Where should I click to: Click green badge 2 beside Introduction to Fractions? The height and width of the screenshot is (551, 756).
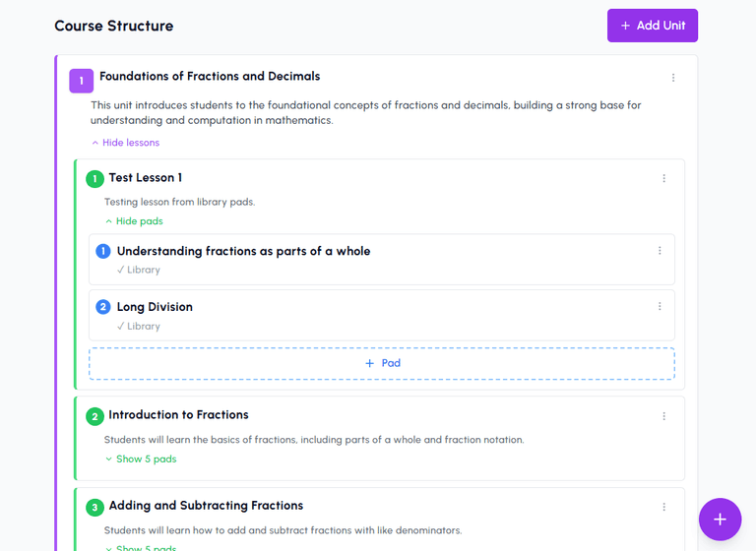click(x=94, y=416)
